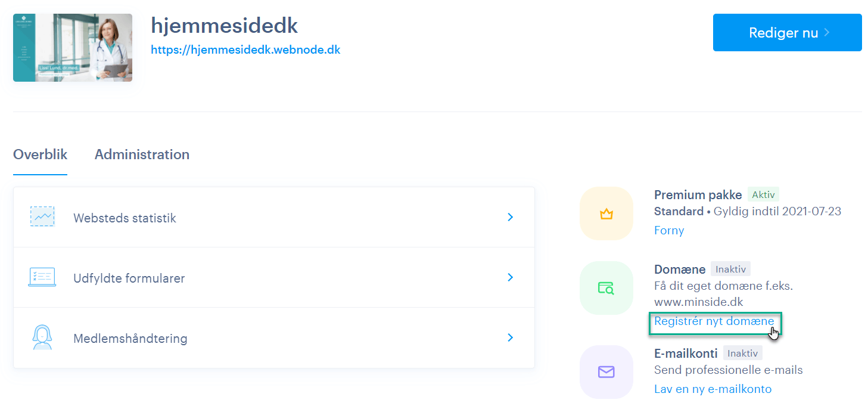Expand Medlemshåndtering with its chevron
868x415 pixels.
pos(510,337)
